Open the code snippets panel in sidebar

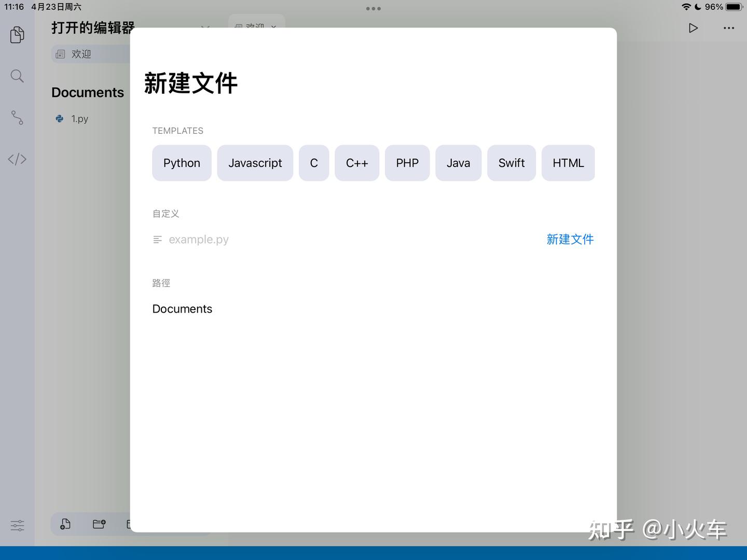coord(17,159)
